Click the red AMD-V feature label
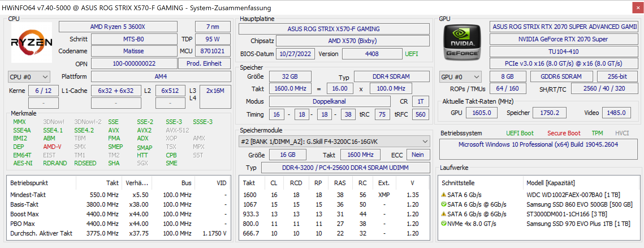Viewport: 644px width, 248px height. click(x=52, y=147)
